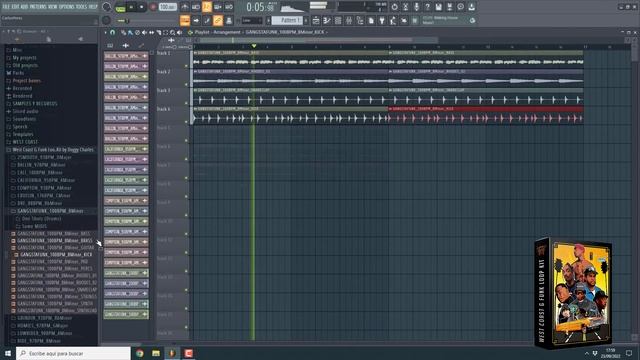Toggle typing keyboard to piano icon

[x=185, y=20]
